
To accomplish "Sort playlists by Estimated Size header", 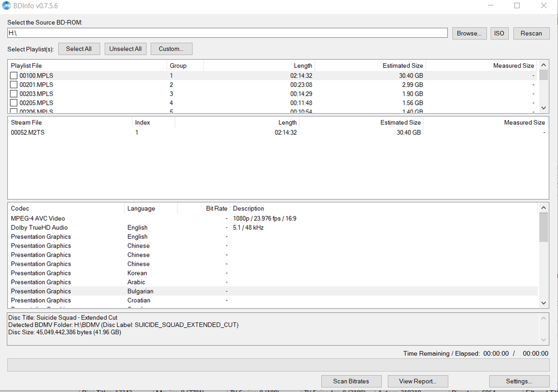I will click(x=370, y=66).
